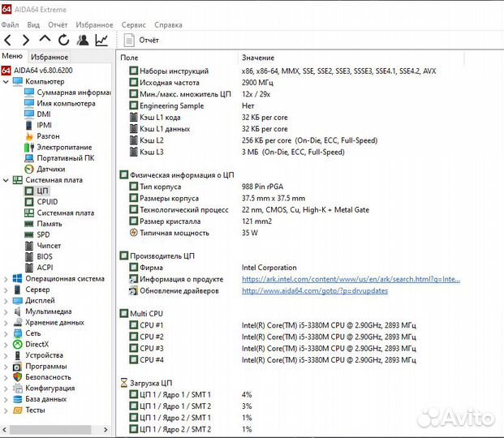This screenshot has width=504, height=438.
Task: Open the Чипсет chipset page
Action: (x=43, y=246)
